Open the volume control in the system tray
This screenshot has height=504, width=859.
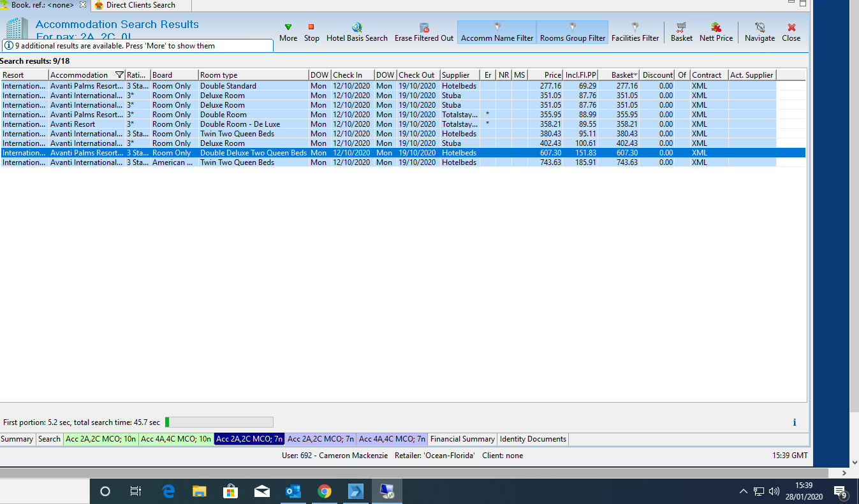pos(774,491)
